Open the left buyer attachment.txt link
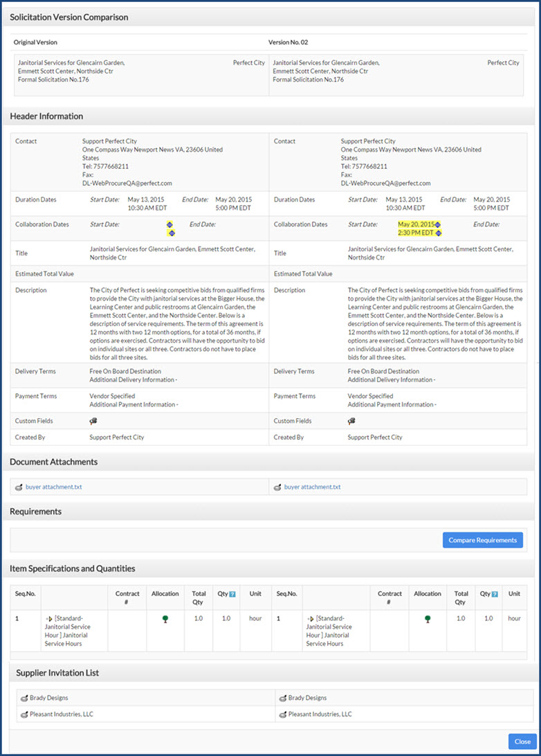 click(x=53, y=487)
